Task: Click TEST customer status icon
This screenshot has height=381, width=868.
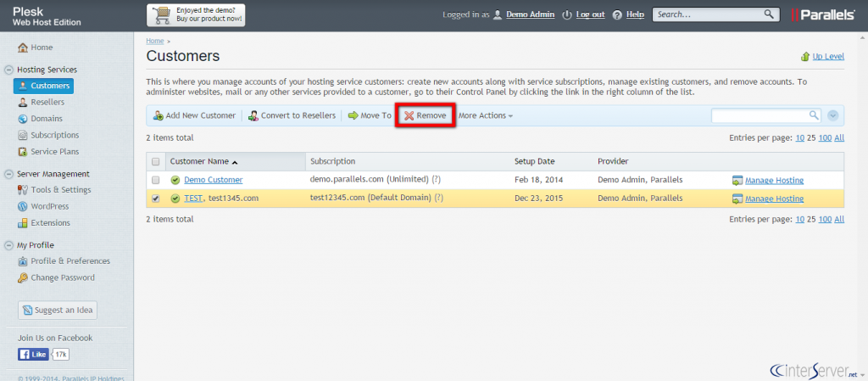Action: (175, 199)
